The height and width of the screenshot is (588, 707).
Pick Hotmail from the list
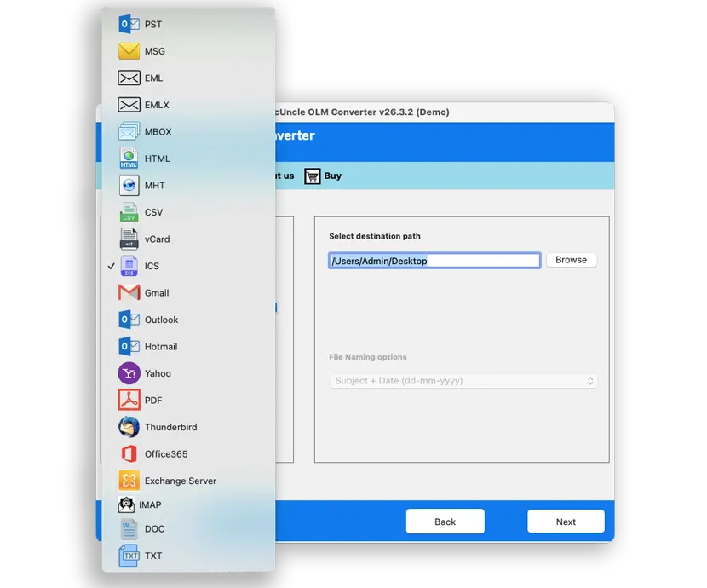pyautogui.click(x=188, y=346)
